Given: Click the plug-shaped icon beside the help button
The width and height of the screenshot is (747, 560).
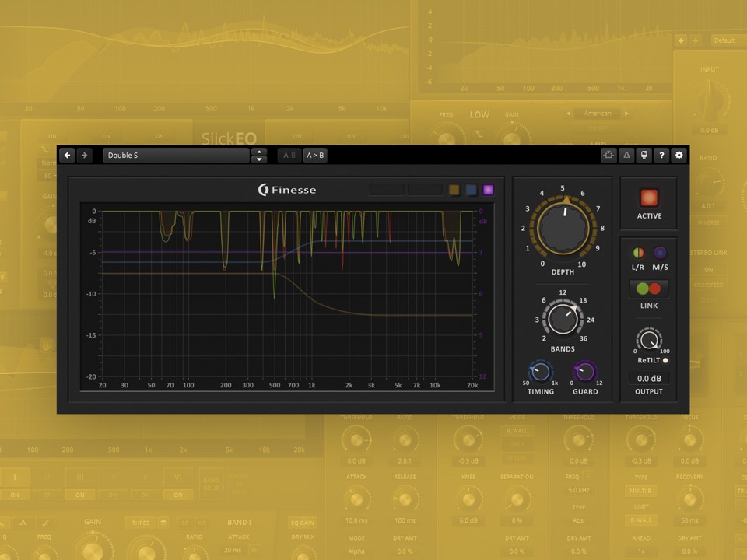Looking at the screenshot, I should pos(644,156).
